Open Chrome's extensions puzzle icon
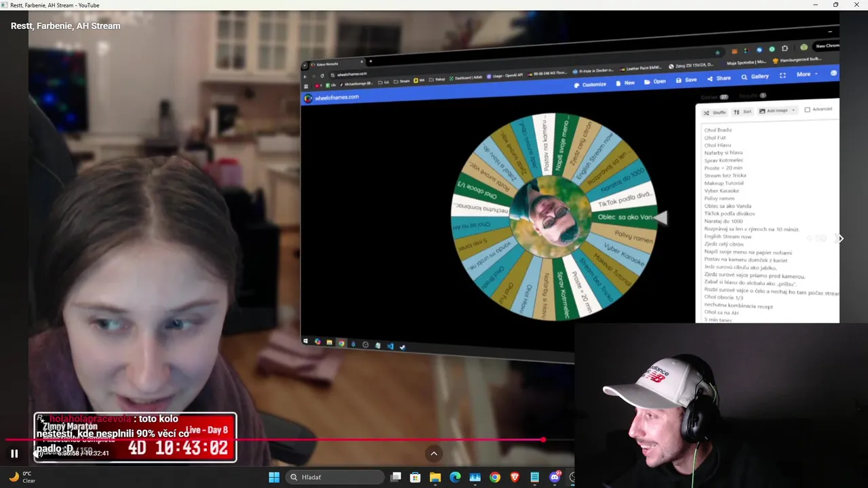 [785, 49]
